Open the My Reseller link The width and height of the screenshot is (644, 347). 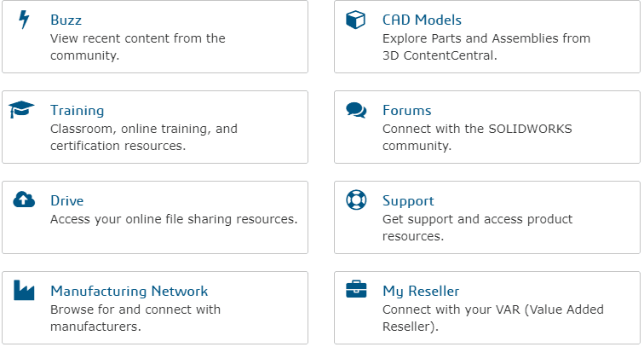pyautogui.click(x=421, y=292)
